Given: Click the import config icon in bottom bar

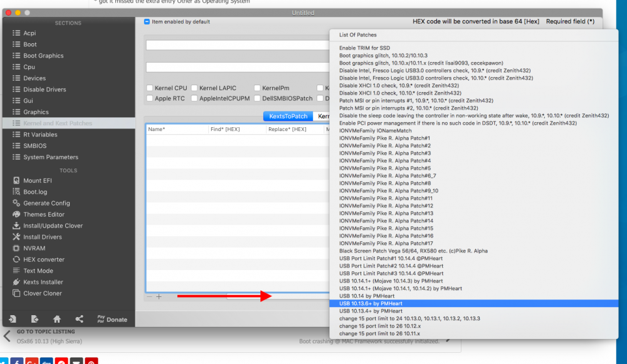Looking at the screenshot, I should 13,319.
